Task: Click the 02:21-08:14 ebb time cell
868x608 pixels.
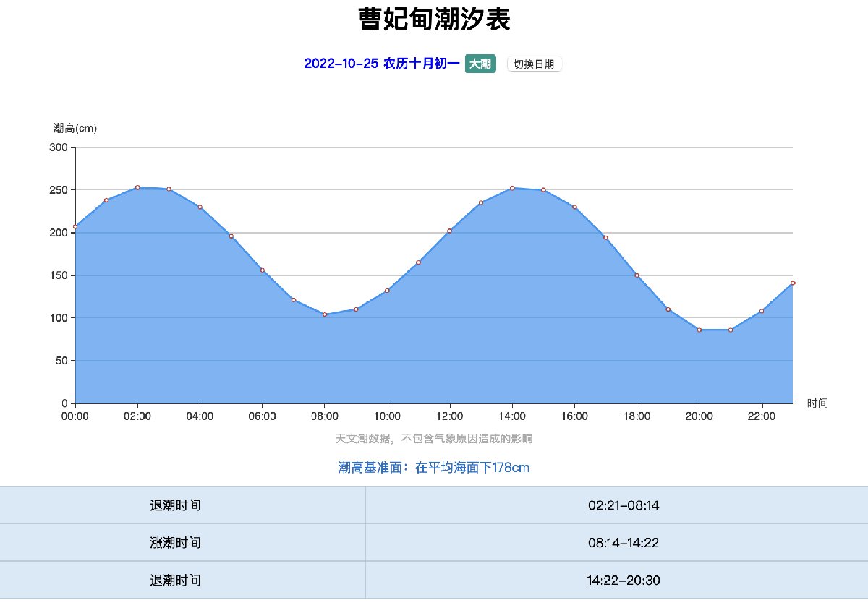Action: click(x=623, y=505)
